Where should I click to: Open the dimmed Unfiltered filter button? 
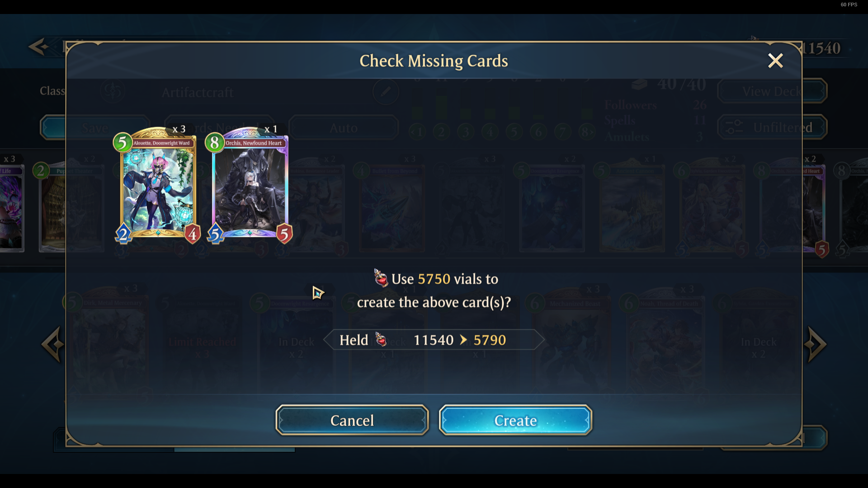coord(772,127)
